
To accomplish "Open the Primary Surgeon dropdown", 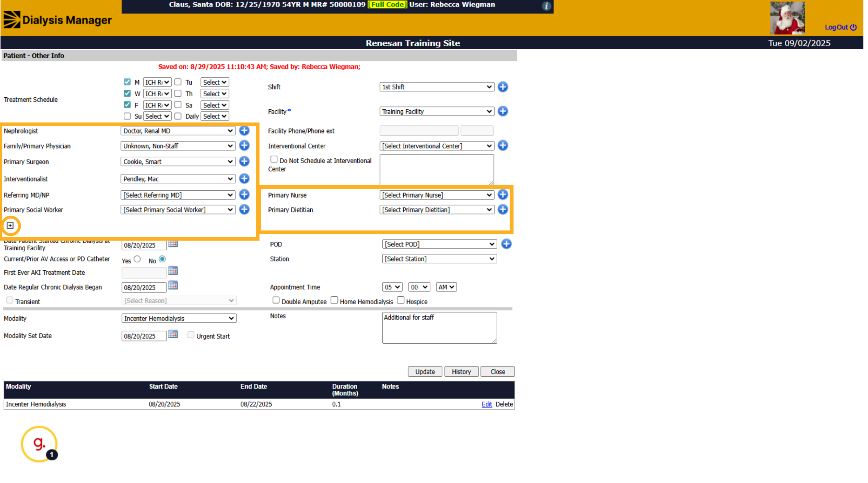I will point(178,162).
